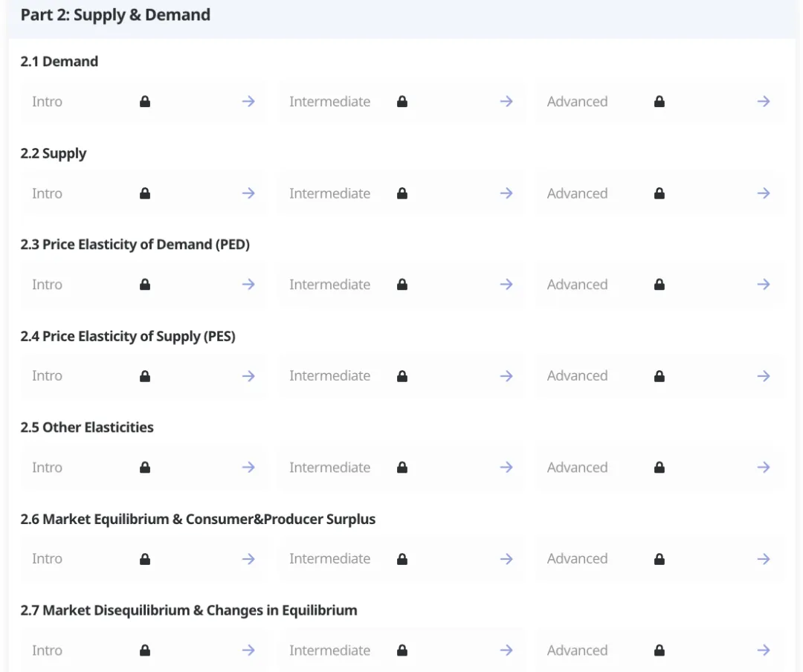Screen dimensions: 803x672
Task: Select Price Elasticity of Demand Intermediate
Action: (329, 285)
